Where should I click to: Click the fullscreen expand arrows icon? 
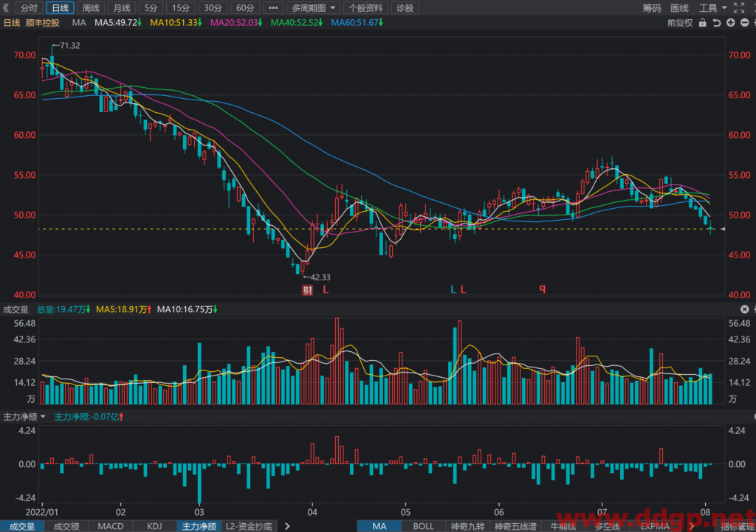click(x=739, y=7)
